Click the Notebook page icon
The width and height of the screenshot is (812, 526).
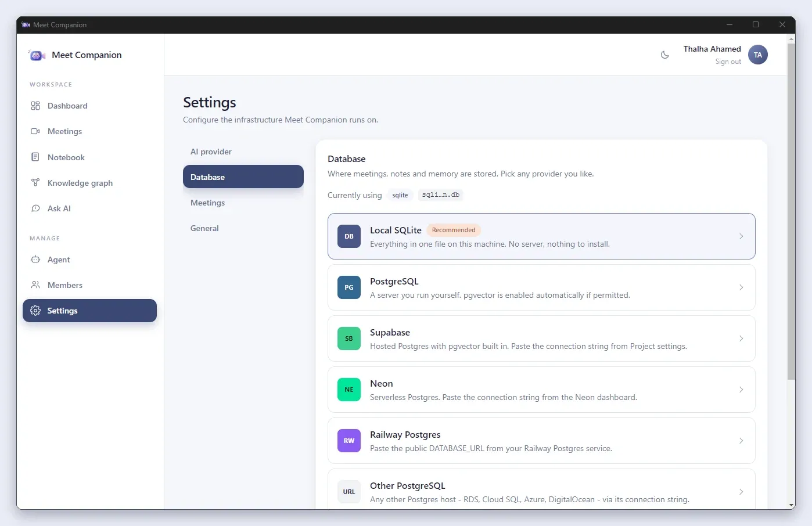pyautogui.click(x=35, y=157)
